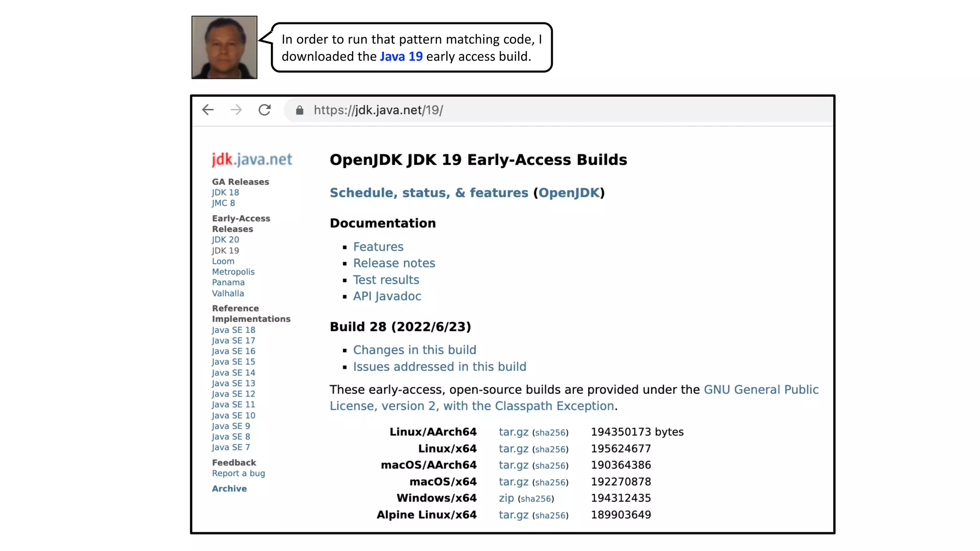Open JDK 20 early-access release

[225, 240]
